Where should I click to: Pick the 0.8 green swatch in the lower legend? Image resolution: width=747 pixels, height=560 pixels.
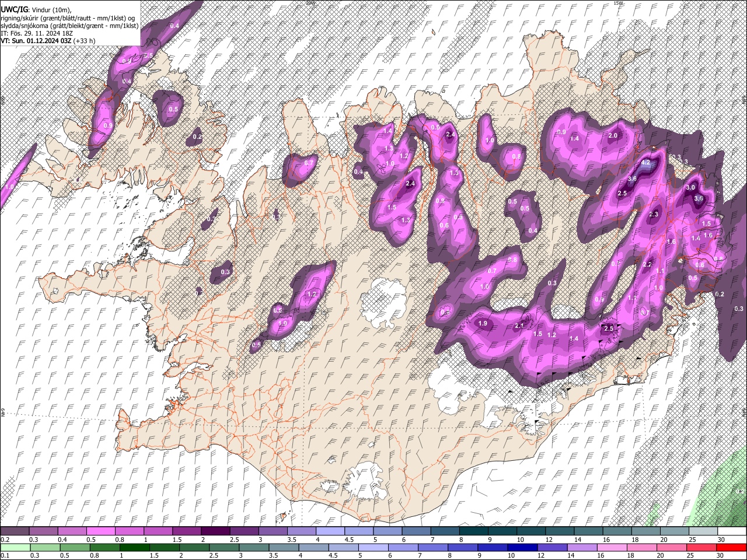(104, 547)
